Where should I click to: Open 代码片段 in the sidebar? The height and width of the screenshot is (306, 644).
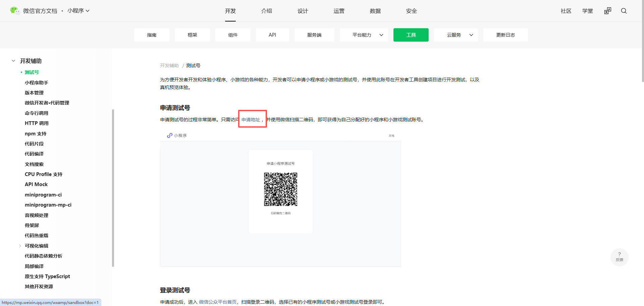click(34, 144)
